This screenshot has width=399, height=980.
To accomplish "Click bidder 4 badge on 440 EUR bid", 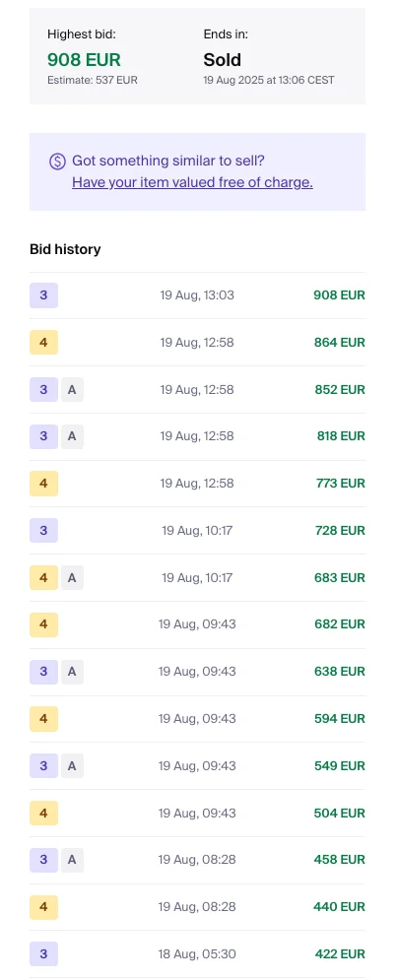I will tap(43, 907).
